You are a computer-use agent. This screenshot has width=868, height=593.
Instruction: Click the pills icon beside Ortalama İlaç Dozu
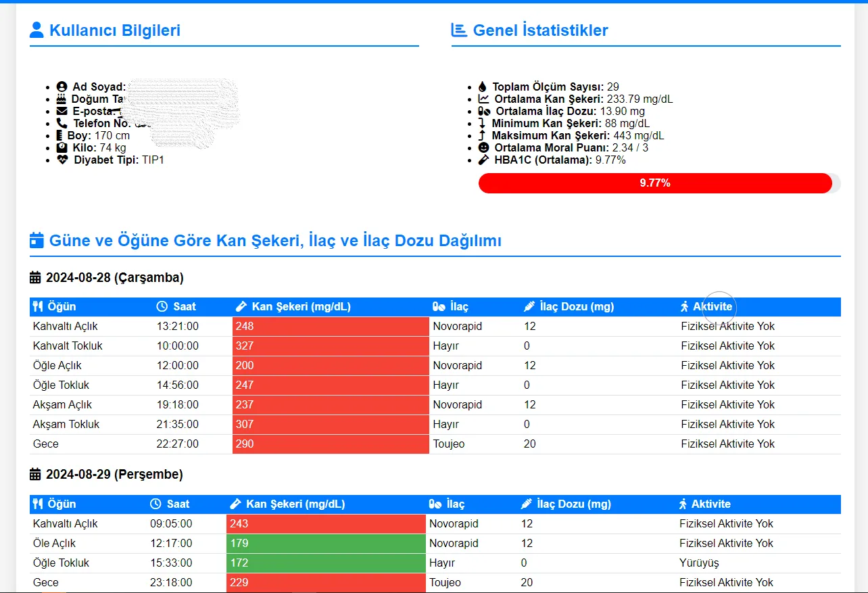(484, 111)
